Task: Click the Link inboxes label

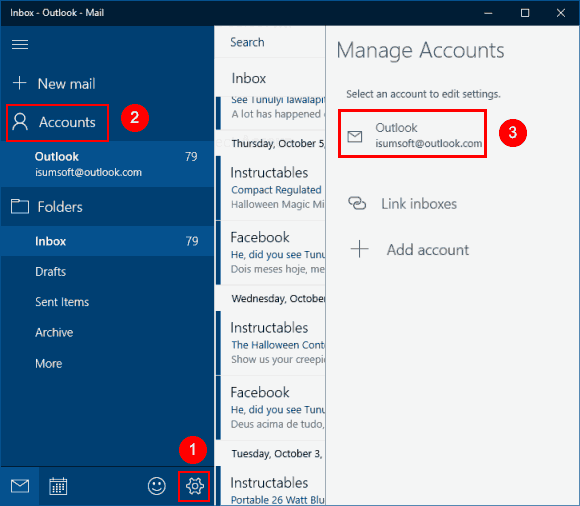Action: click(x=419, y=204)
